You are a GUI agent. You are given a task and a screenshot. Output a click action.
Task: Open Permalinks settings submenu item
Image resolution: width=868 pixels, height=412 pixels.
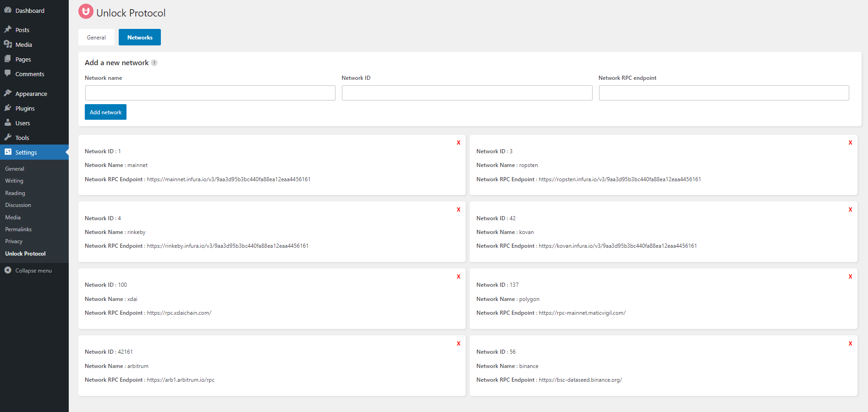click(18, 229)
